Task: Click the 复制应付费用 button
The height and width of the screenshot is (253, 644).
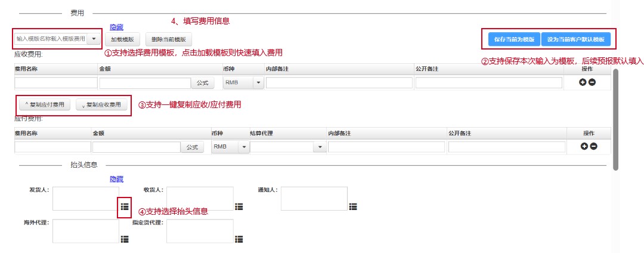Action: pyautogui.click(x=45, y=105)
